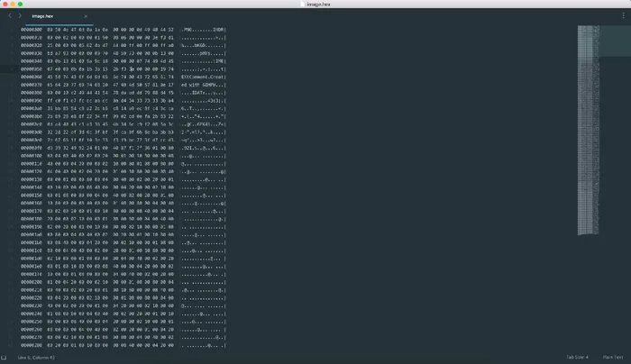Viewport: 631px width, 364px height.
Task: Go back with the left navigation arrow
Action: (x=10, y=15)
